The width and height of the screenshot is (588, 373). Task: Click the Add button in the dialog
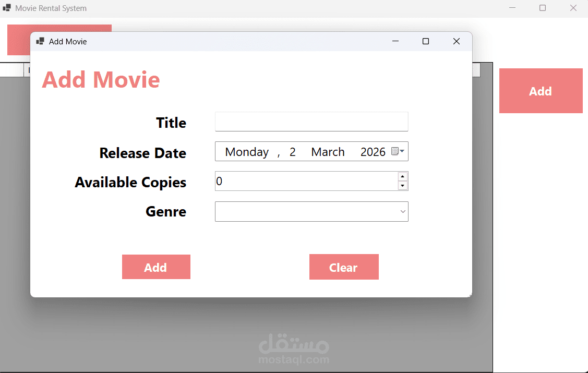(x=156, y=267)
